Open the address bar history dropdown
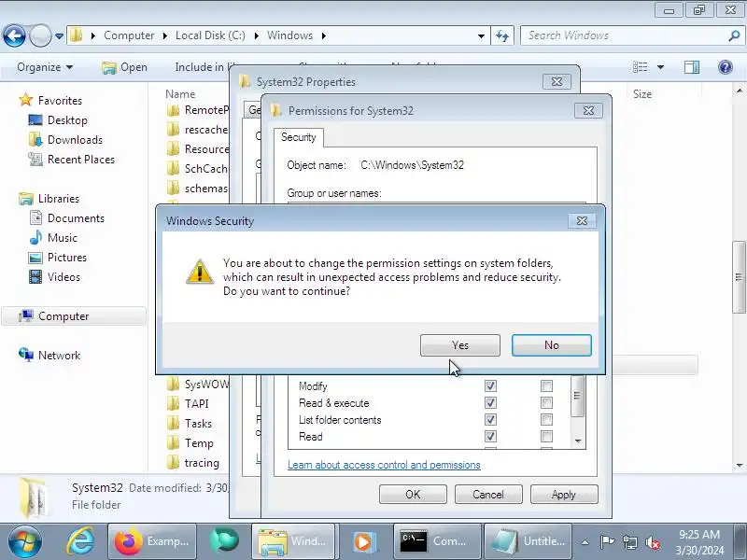 [481, 35]
